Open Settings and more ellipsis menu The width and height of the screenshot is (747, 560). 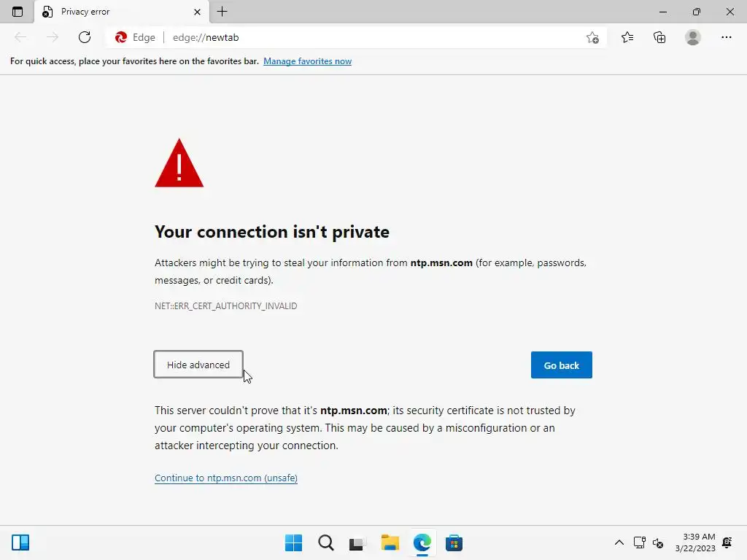click(726, 37)
